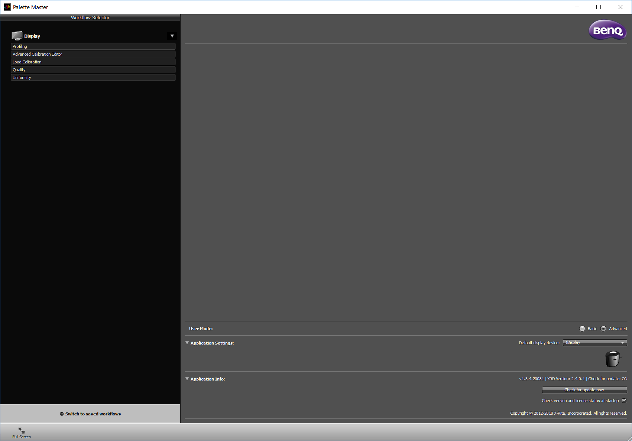The width and height of the screenshot is (632, 441).
Task: Toggle the checkbox below the update button
Action: click(x=624, y=401)
